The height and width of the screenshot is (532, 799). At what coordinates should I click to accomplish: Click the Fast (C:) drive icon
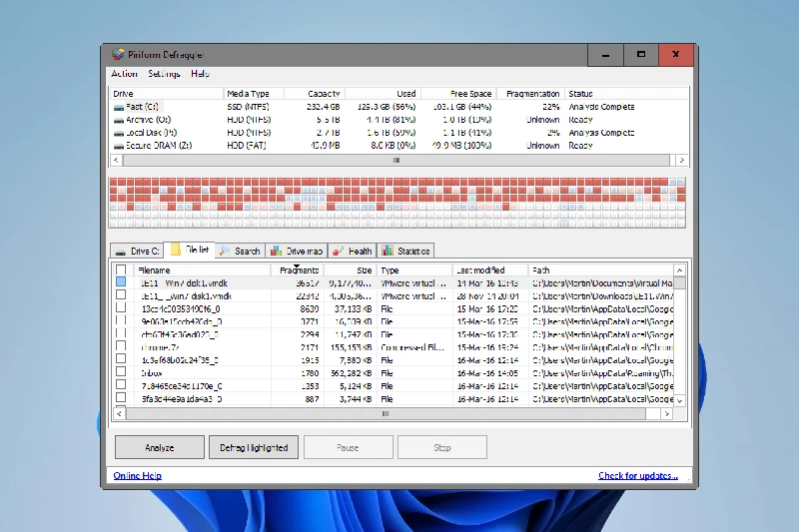[x=119, y=108]
